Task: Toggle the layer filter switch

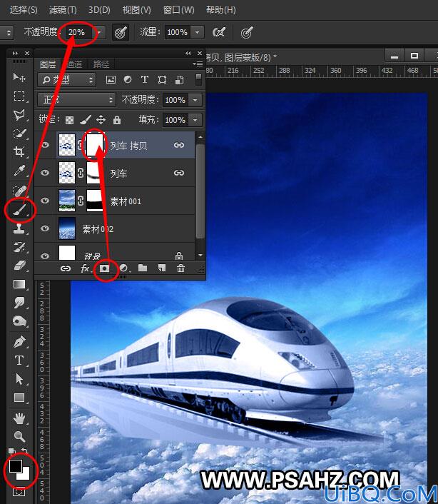Action: [199, 79]
